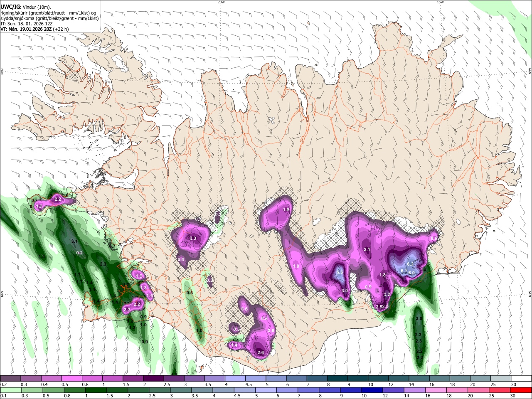532x399 pixels.
Task: Click the valid time 'VT: Mán. 19.01.2026 20Z (+32 h)'
Action: click(x=34, y=30)
